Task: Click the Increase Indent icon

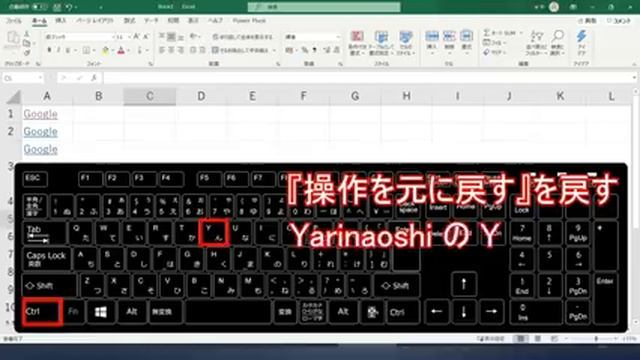Action: point(202,50)
